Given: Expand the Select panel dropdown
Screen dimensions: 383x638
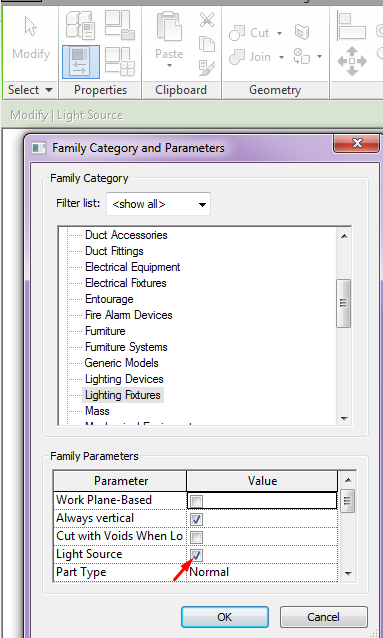Looking at the screenshot, I should coord(48,90).
